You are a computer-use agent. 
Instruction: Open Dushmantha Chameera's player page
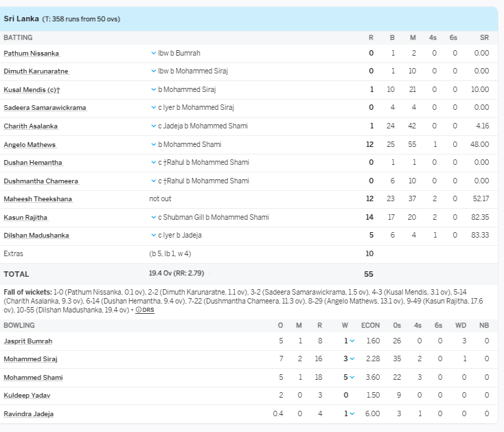tap(41, 181)
